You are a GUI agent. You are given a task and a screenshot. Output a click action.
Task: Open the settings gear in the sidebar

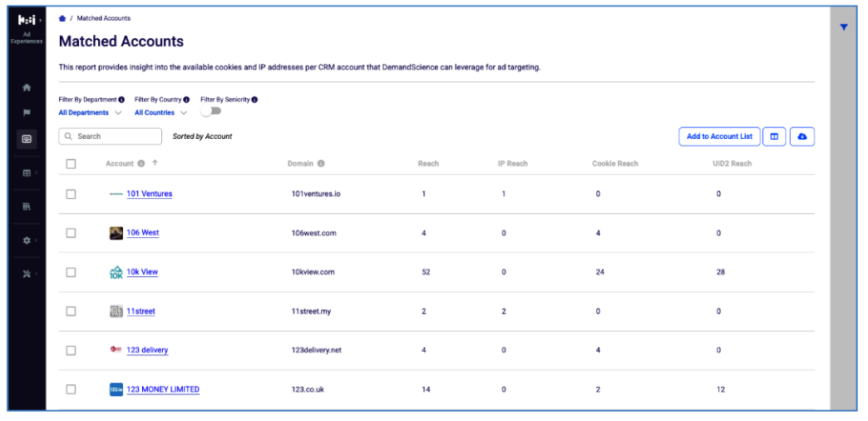click(x=26, y=240)
